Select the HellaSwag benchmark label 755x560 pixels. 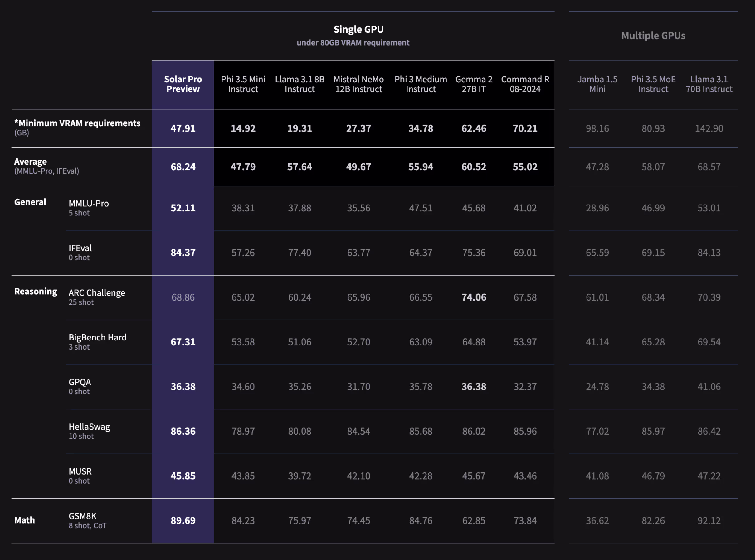[89, 427]
